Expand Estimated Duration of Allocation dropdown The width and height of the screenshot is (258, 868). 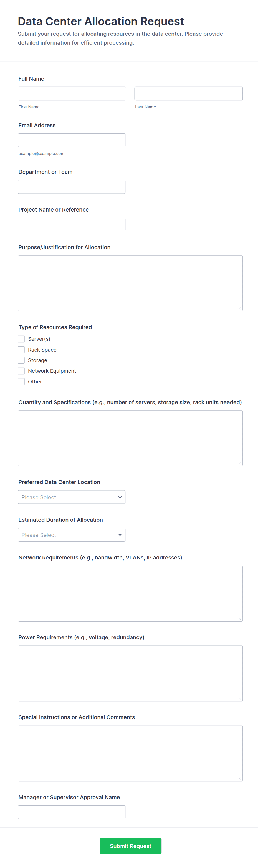[x=72, y=535]
